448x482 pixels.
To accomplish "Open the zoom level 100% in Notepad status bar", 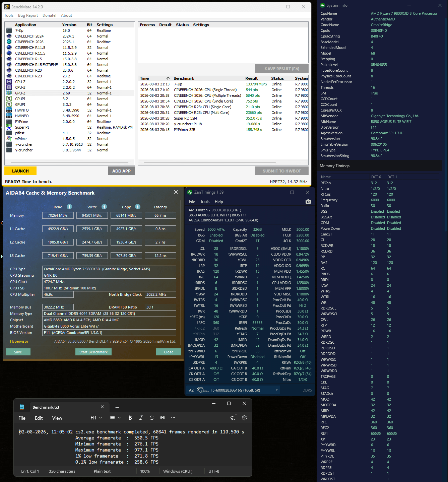I will click(x=145, y=471).
